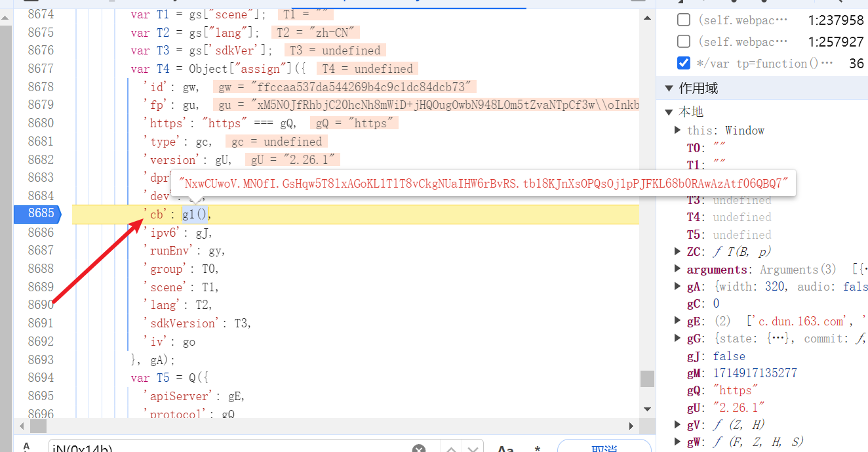Viewport: 868px width, 452px height.
Task: Focus the source search input field
Action: [x=229, y=449]
